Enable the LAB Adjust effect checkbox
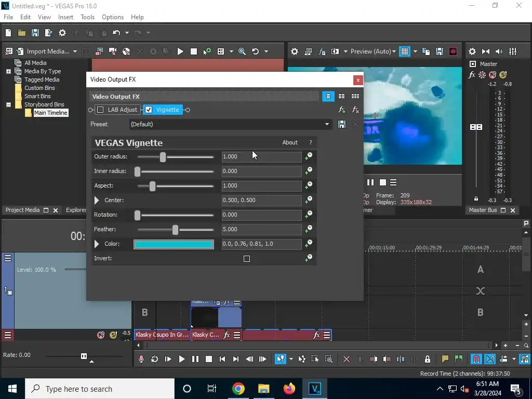The width and height of the screenshot is (532, 399). point(100,110)
